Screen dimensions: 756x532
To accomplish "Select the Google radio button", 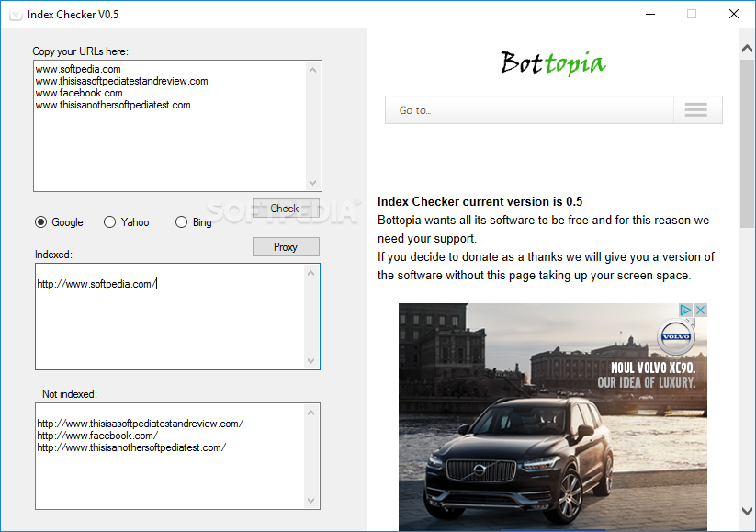I will [41, 221].
